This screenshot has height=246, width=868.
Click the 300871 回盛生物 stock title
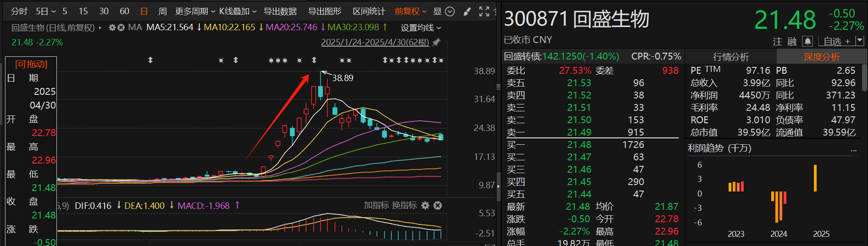pyautogui.click(x=576, y=19)
